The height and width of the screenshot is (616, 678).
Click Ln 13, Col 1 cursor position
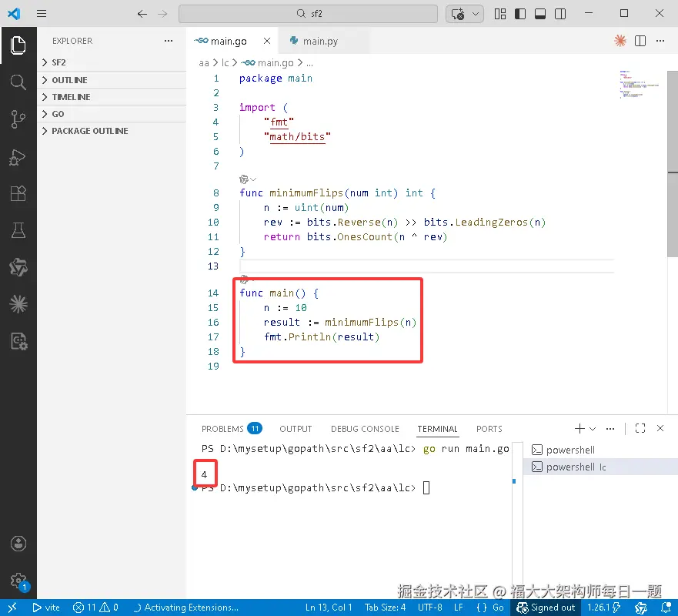tap(329, 608)
